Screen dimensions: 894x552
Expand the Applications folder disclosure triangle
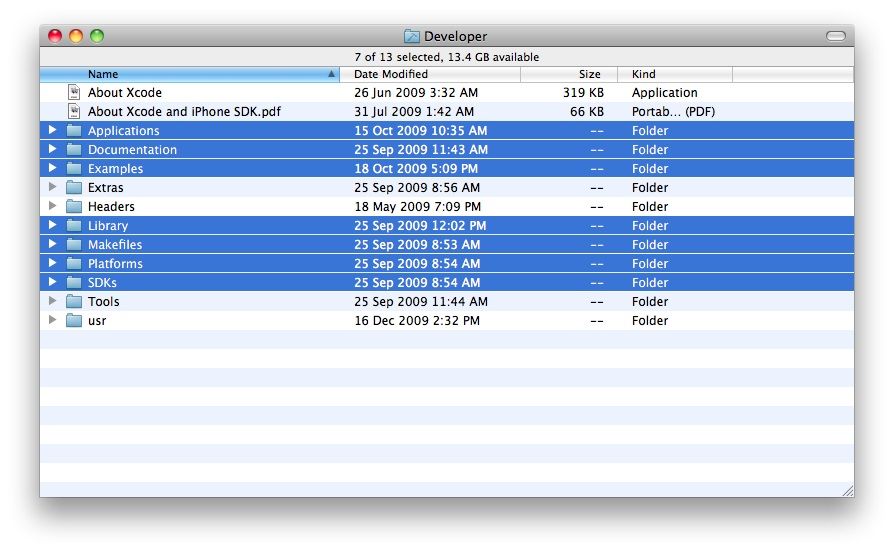click(x=52, y=130)
